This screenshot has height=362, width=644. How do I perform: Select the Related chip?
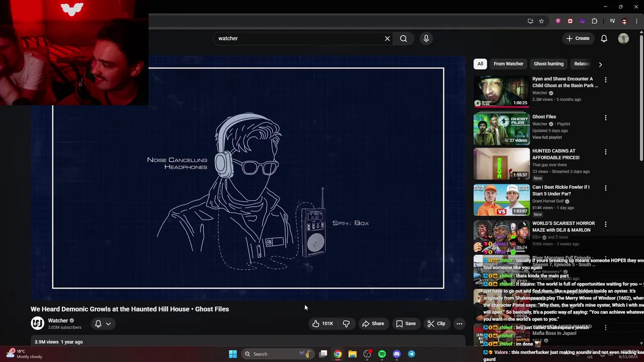click(582, 64)
